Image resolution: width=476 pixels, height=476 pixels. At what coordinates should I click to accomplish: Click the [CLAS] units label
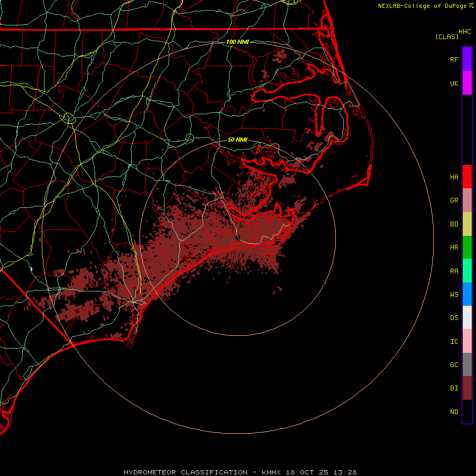tap(447, 36)
